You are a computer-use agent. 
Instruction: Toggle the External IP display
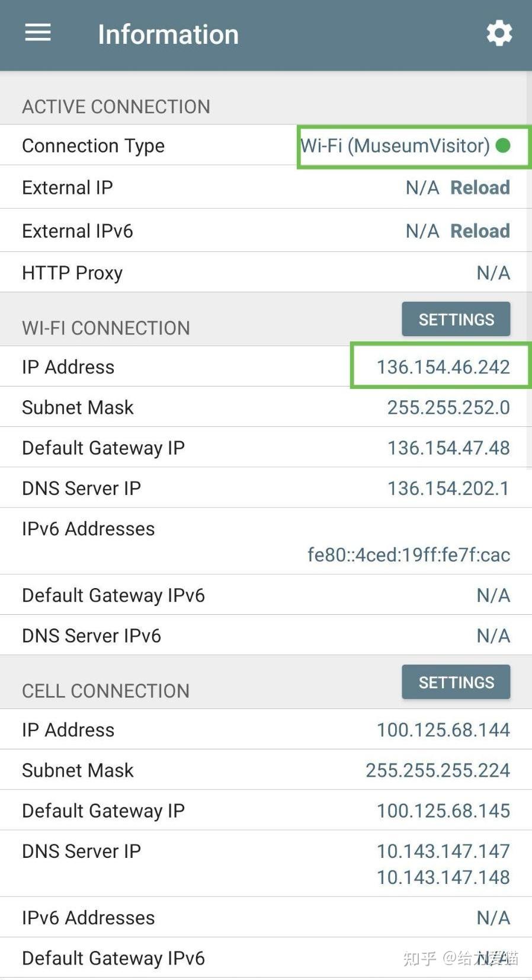pyautogui.click(x=422, y=187)
